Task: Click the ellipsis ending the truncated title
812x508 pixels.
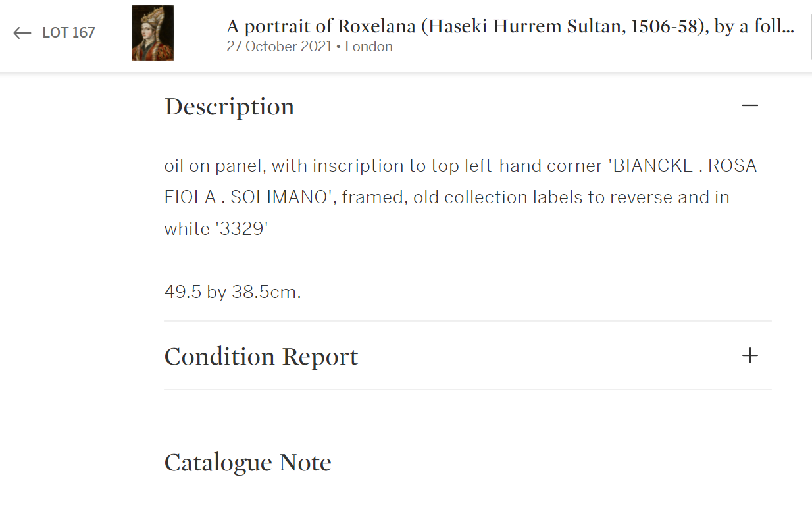Action: click(786, 27)
